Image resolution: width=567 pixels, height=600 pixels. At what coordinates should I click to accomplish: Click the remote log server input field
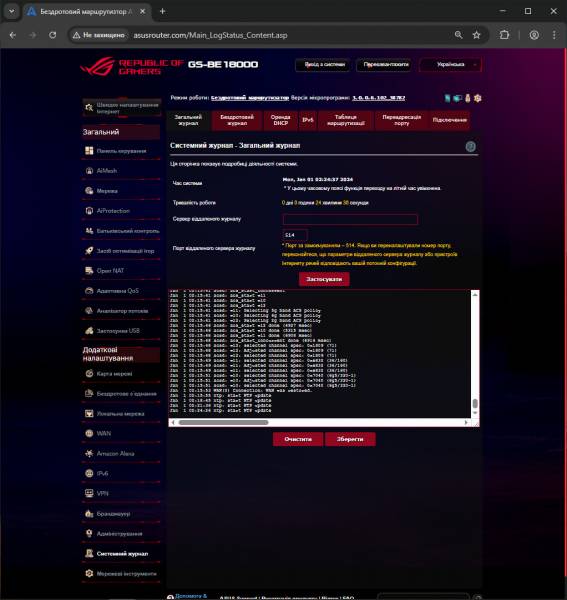click(x=350, y=219)
